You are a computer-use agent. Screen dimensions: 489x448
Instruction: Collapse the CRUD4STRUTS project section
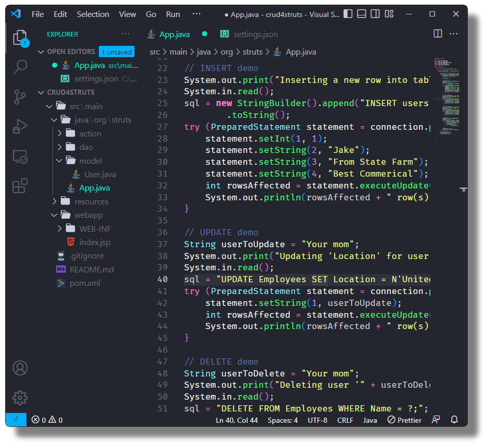[41, 92]
